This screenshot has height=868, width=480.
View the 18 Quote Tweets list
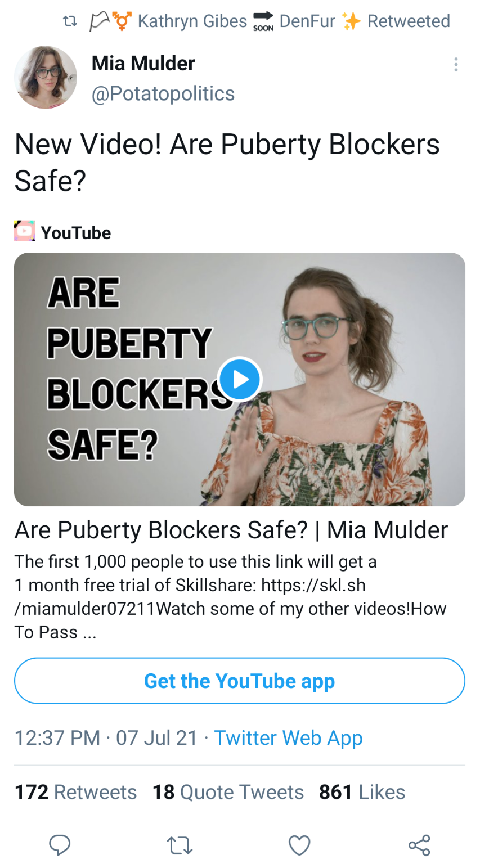228,792
